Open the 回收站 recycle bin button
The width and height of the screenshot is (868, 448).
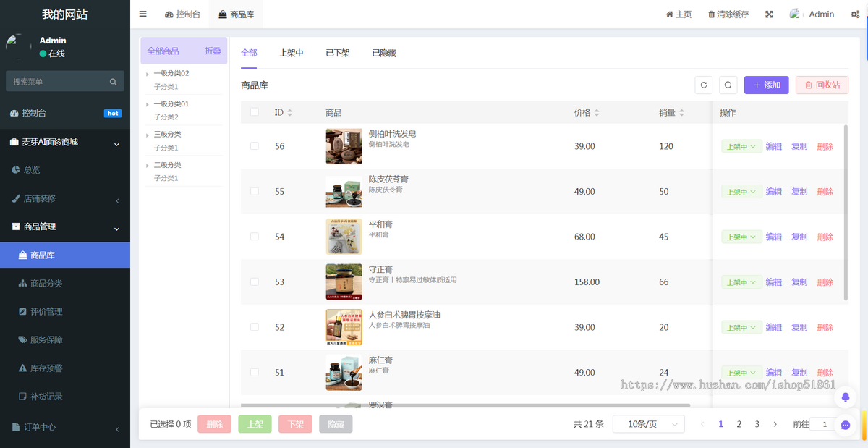tap(822, 85)
